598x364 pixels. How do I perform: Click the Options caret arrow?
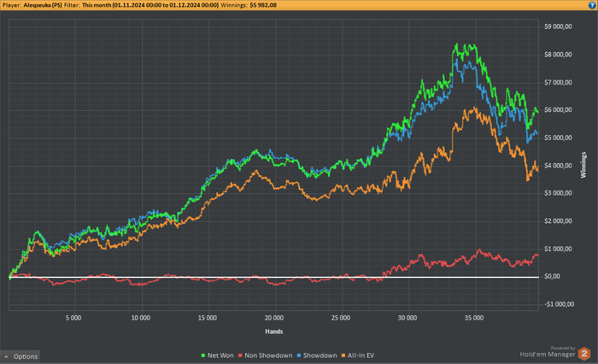coord(6,356)
